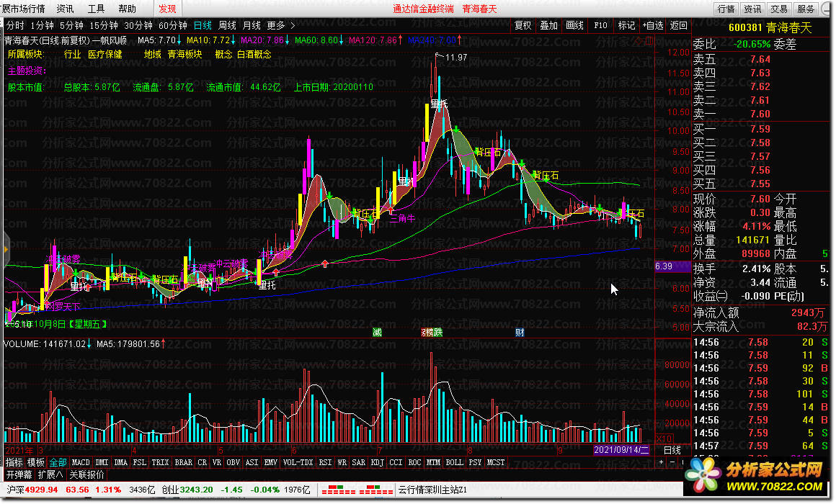Choose the MACD indicator
Screen dimensions: 836x504
(81, 462)
